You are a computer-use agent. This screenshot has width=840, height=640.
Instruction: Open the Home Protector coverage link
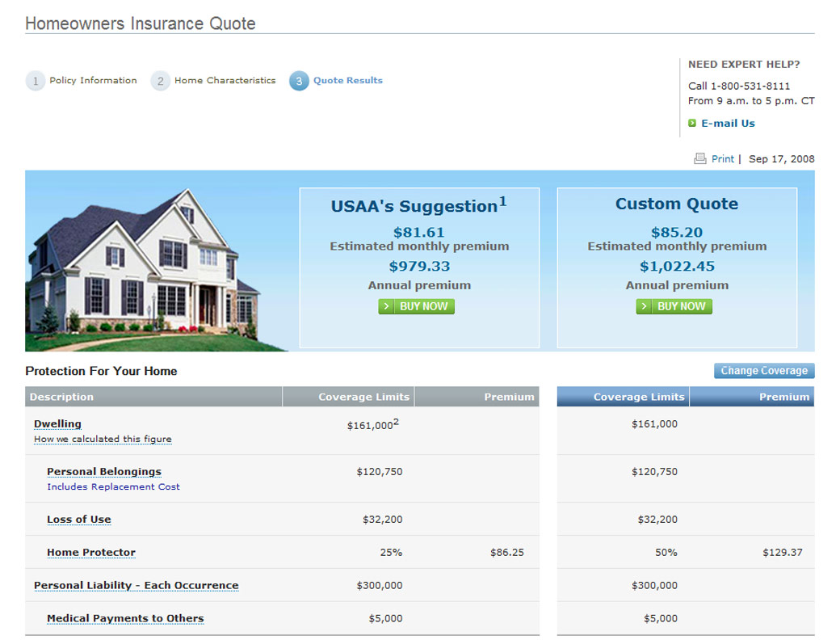[91, 553]
